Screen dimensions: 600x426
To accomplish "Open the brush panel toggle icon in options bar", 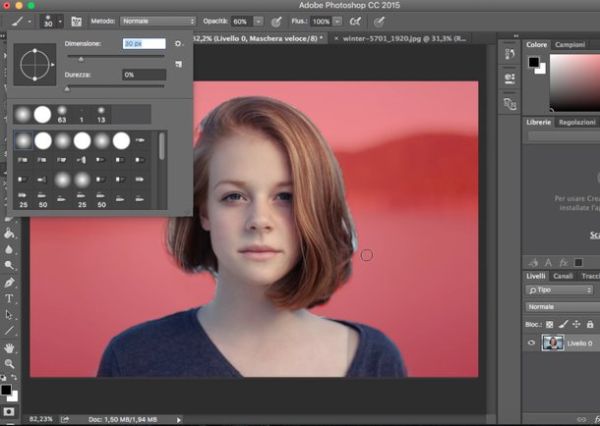I will tap(76, 20).
